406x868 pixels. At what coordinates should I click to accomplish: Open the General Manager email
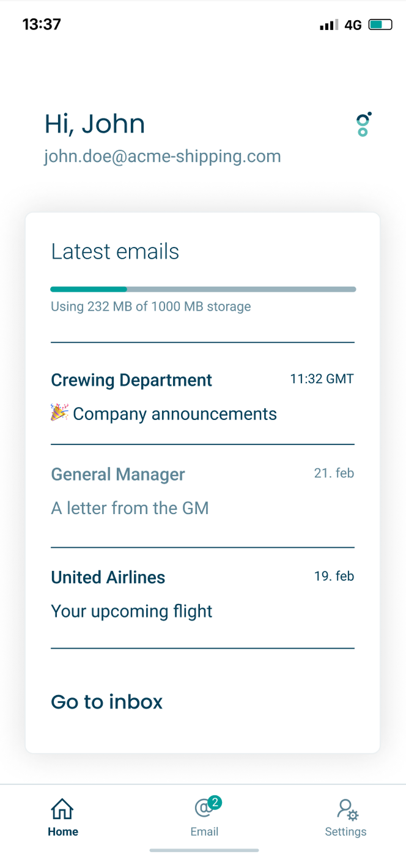point(202,491)
